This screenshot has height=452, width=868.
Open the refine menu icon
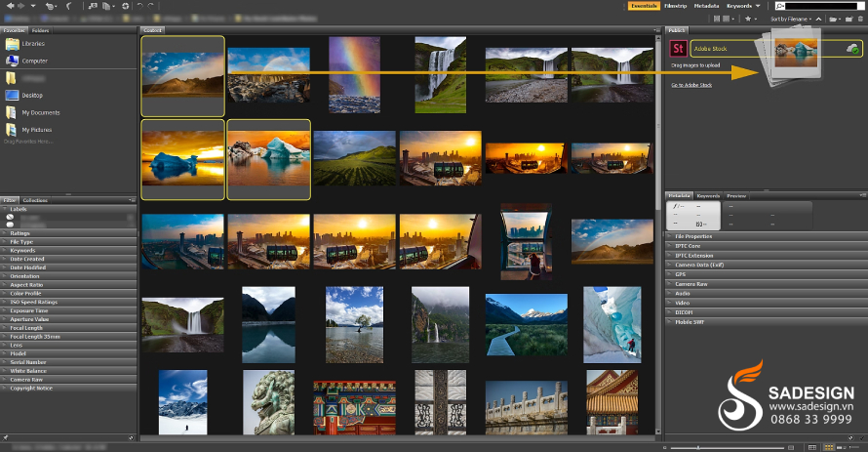pos(108,6)
